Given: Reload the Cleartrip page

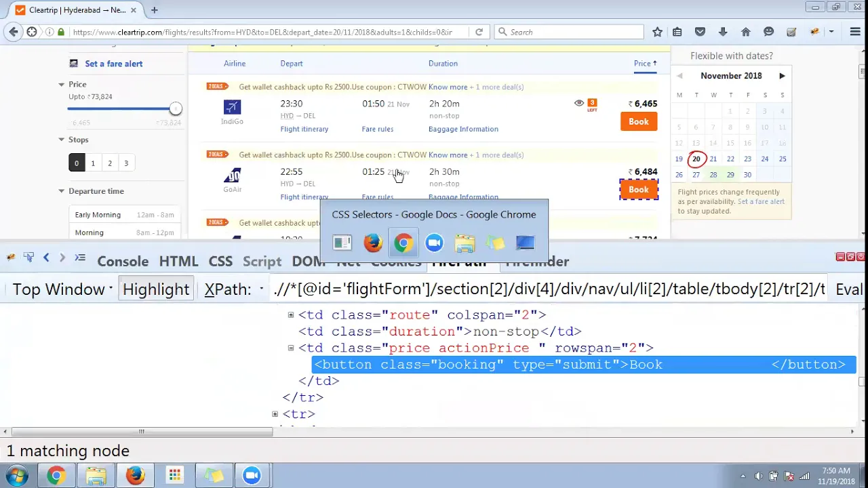Looking at the screenshot, I should tap(479, 32).
